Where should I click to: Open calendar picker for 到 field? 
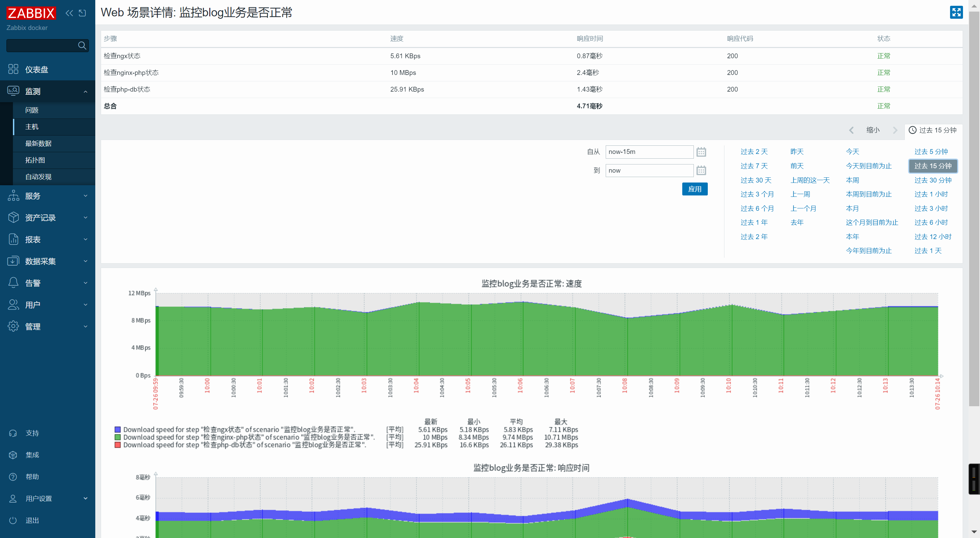(701, 170)
